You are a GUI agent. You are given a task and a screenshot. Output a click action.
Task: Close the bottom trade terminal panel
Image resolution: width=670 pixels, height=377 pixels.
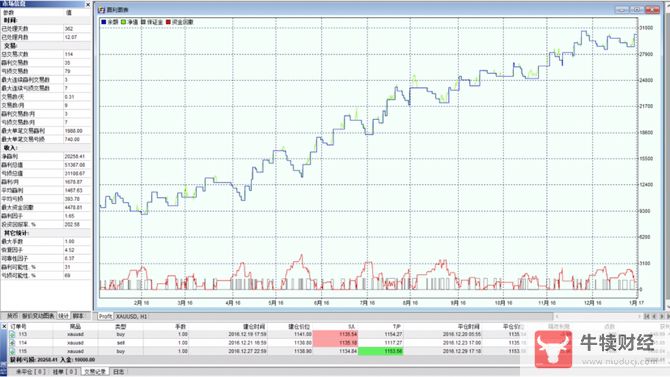point(4,326)
